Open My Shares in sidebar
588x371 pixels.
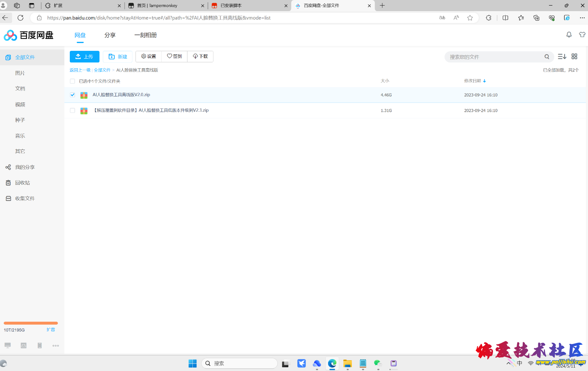point(24,167)
